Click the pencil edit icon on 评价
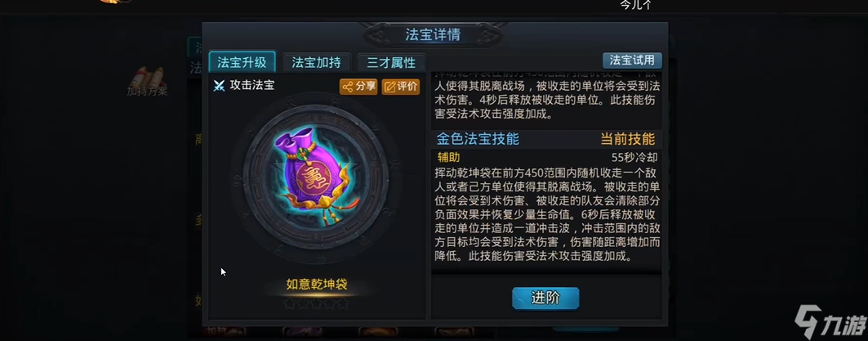This screenshot has height=341, width=868. [389, 87]
